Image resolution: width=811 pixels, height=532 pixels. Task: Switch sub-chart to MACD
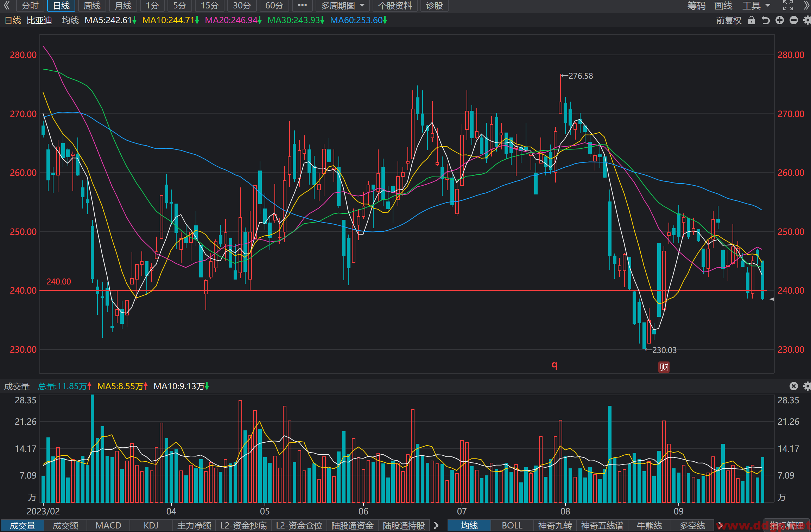pyautogui.click(x=108, y=526)
